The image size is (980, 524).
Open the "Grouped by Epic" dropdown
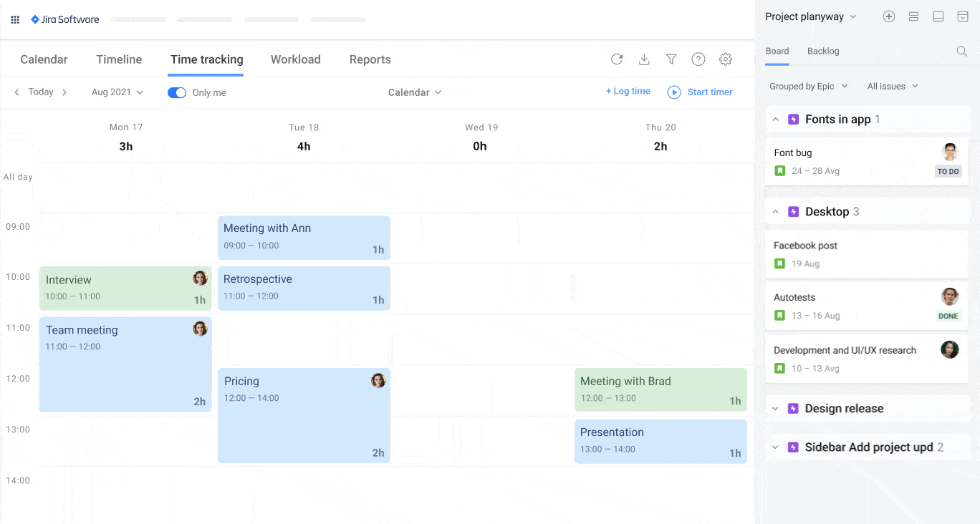pos(808,86)
